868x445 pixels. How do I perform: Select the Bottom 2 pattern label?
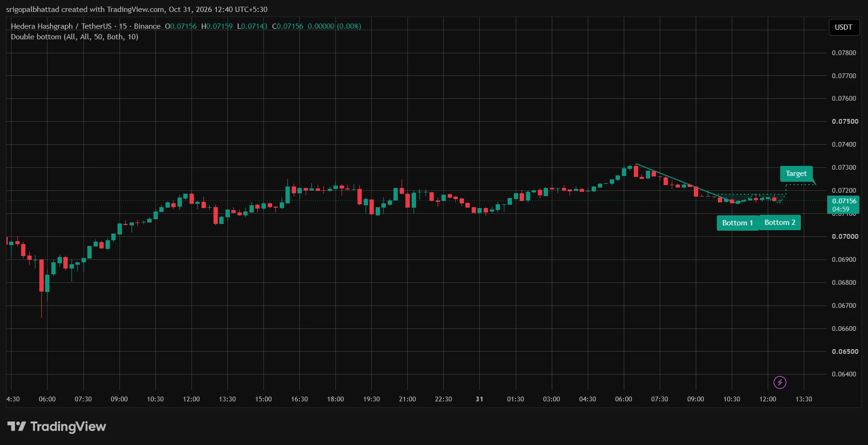point(780,222)
